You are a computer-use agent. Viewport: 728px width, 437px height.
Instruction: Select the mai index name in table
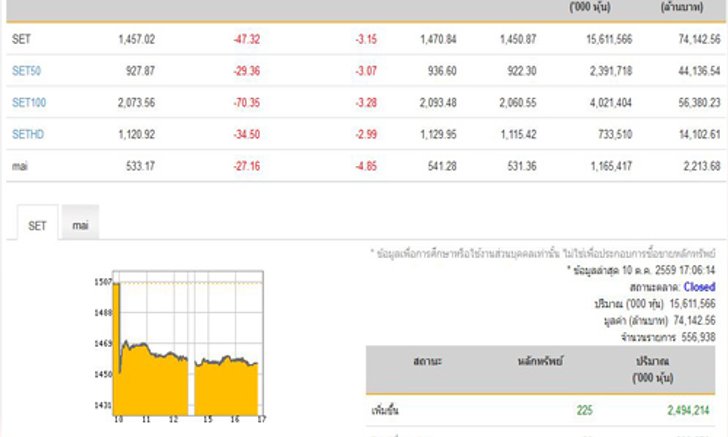click(x=20, y=166)
